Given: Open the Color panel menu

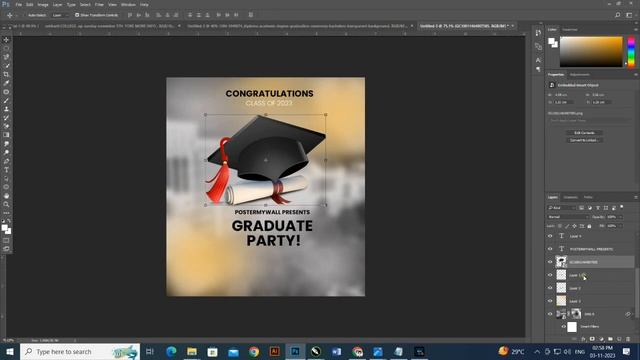Looking at the screenshot, I should point(636,29).
